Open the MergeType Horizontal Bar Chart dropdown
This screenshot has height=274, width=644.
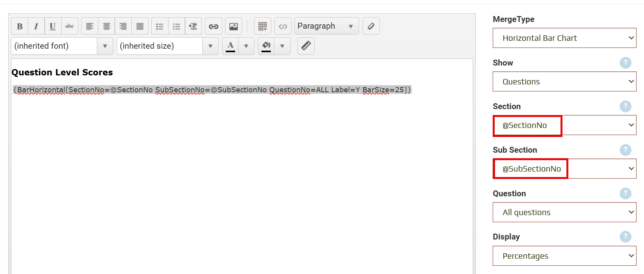coord(564,38)
